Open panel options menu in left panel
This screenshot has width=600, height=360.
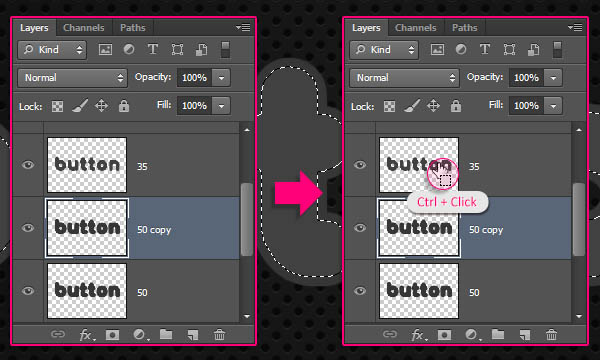pos(243,28)
